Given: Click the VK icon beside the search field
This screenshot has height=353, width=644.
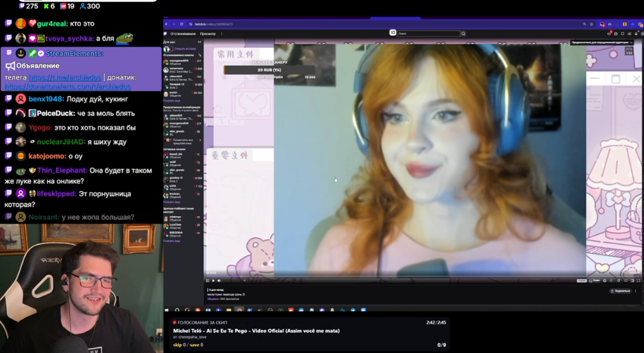Looking at the screenshot, I should tap(393, 33).
